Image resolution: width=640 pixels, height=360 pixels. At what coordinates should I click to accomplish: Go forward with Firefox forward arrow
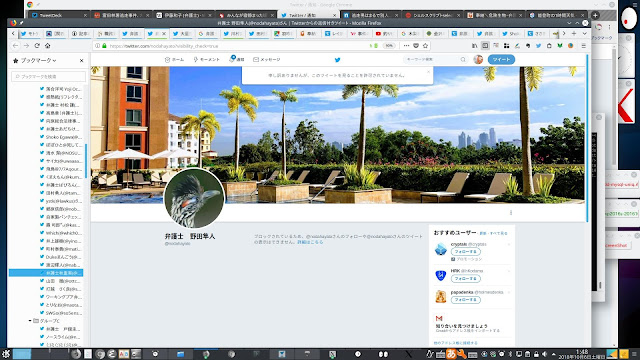click(26, 46)
